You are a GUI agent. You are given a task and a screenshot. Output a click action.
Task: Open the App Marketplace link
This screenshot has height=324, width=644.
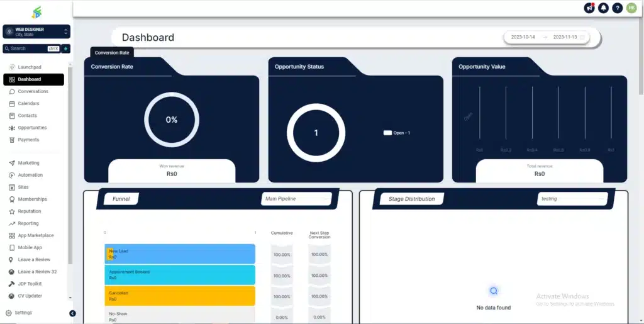pos(35,235)
